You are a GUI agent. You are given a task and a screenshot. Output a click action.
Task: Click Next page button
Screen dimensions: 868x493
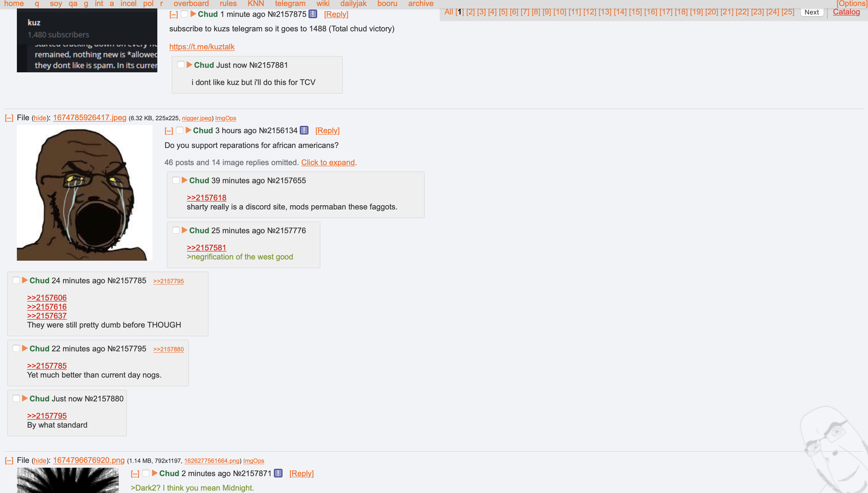pyautogui.click(x=811, y=12)
